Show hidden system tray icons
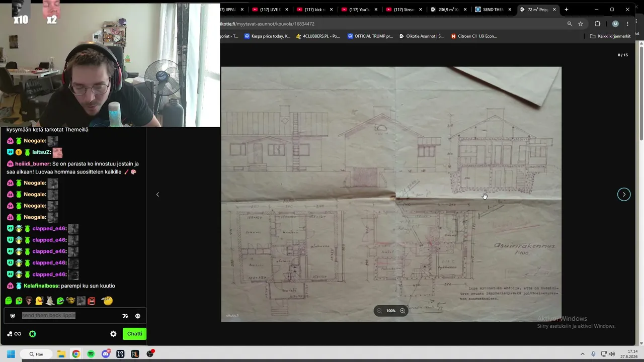Image resolution: width=644 pixels, height=362 pixels. coord(583,354)
